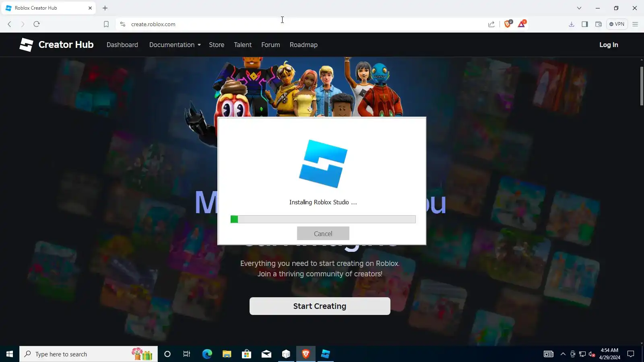Open Mail app from taskbar
Screen dimensions: 644x362
coord(266,354)
